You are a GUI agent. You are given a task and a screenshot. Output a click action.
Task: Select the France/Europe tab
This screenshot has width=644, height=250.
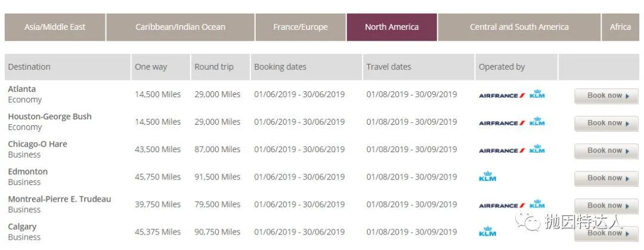coord(301,27)
